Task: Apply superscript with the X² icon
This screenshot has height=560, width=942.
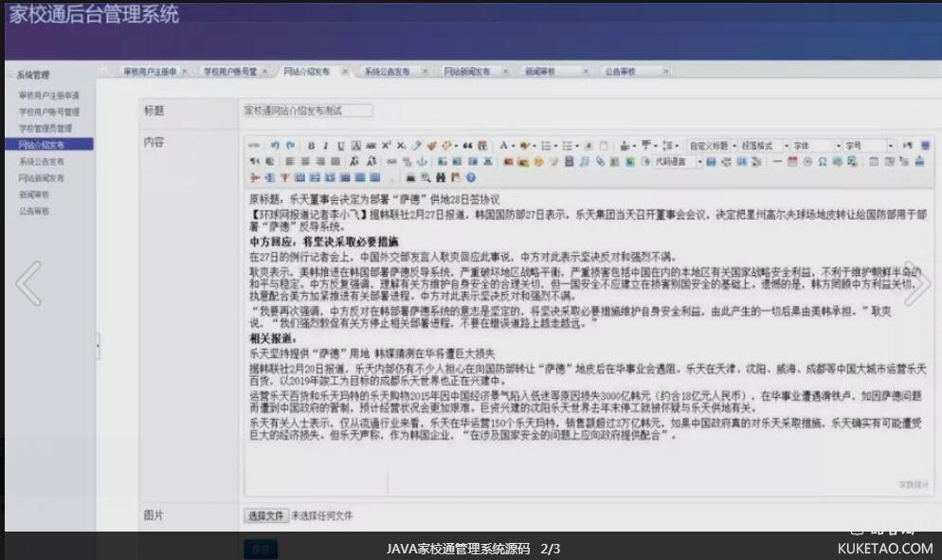Action: tap(386, 146)
